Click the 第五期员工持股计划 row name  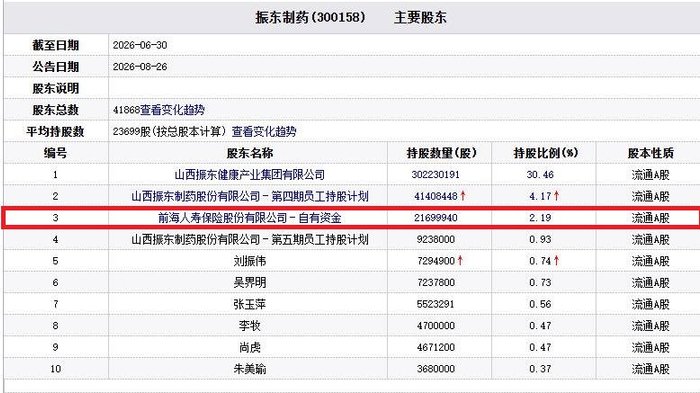point(250,239)
